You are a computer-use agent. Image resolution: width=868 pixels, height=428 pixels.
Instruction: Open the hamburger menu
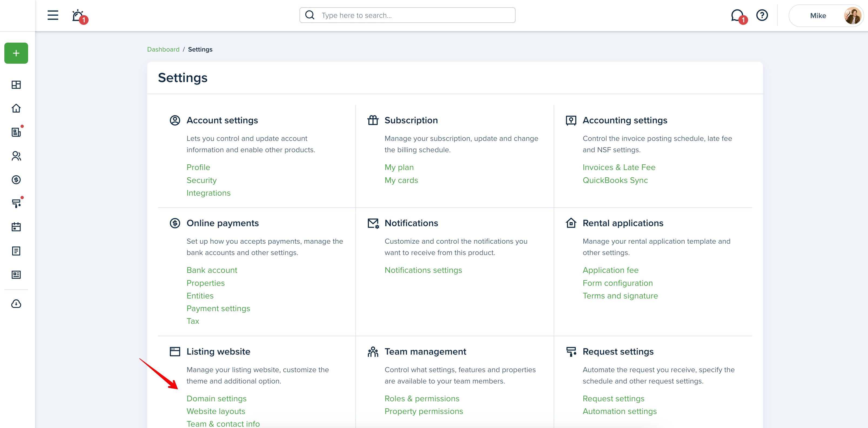(x=53, y=15)
